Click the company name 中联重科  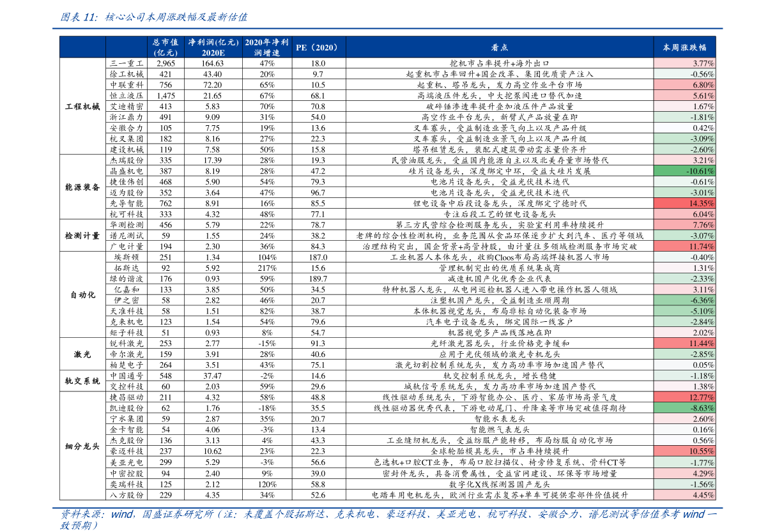point(126,85)
